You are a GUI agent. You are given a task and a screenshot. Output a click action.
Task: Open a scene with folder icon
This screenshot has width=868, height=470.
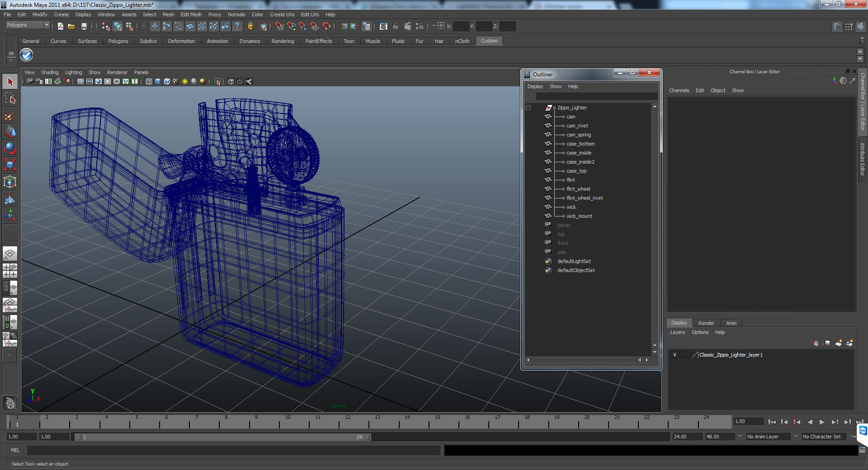pos(71,26)
